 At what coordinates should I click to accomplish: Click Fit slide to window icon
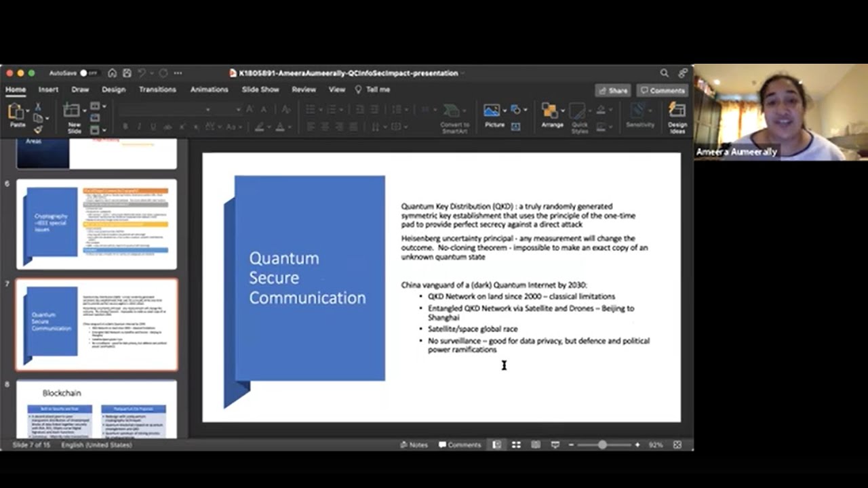point(677,445)
